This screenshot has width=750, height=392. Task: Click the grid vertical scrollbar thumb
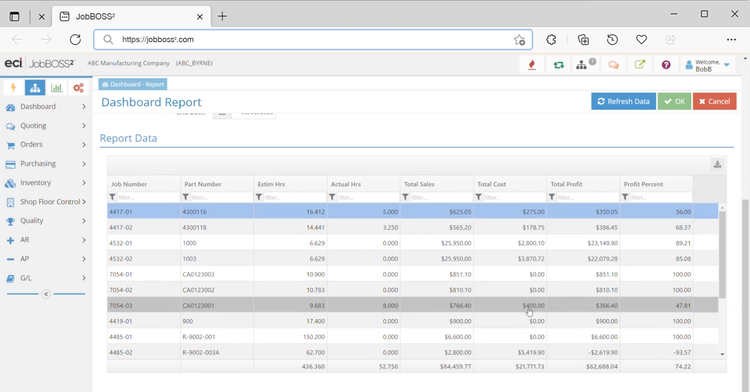point(722,254)
